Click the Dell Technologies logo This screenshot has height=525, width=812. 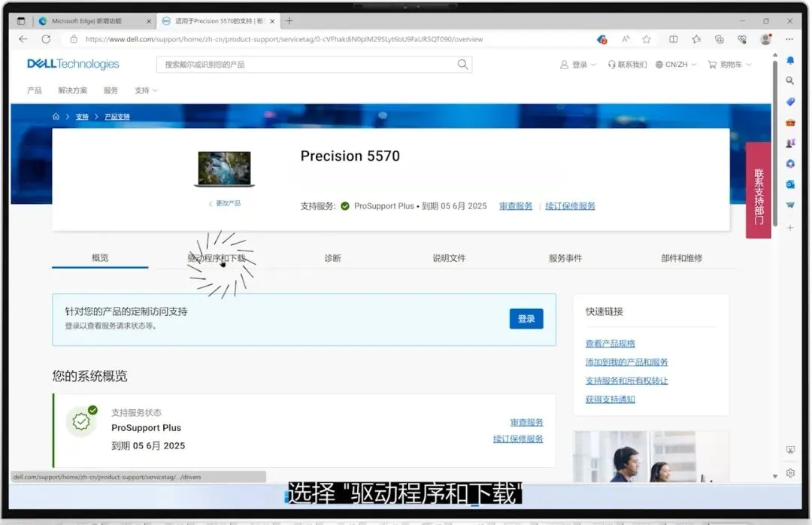point(72,64)
